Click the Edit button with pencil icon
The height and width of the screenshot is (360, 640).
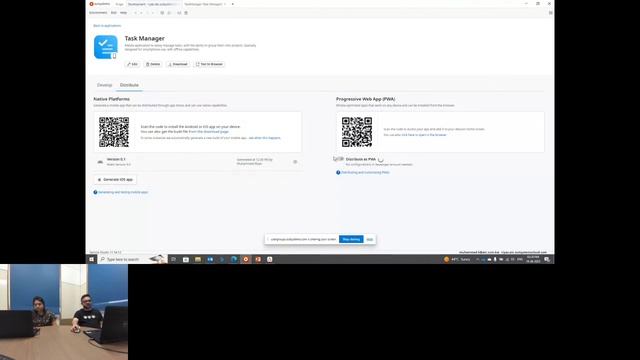coord(132,64)
